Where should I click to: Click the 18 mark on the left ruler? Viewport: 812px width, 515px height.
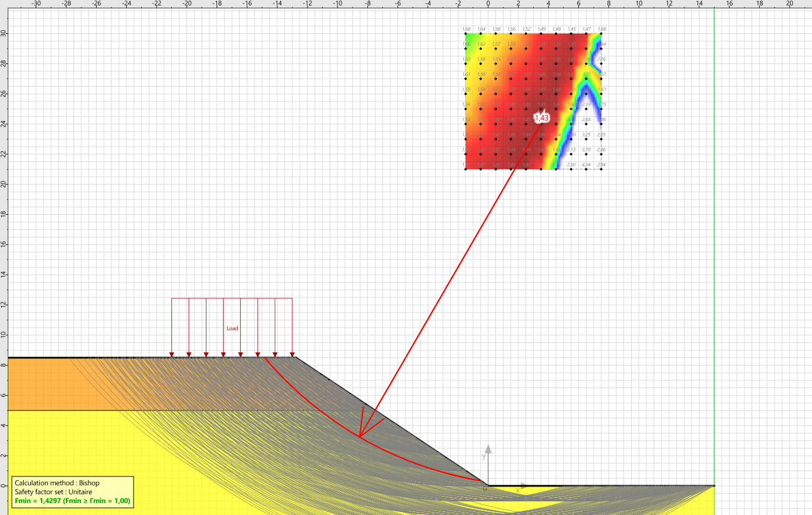(x=3, y=214)
